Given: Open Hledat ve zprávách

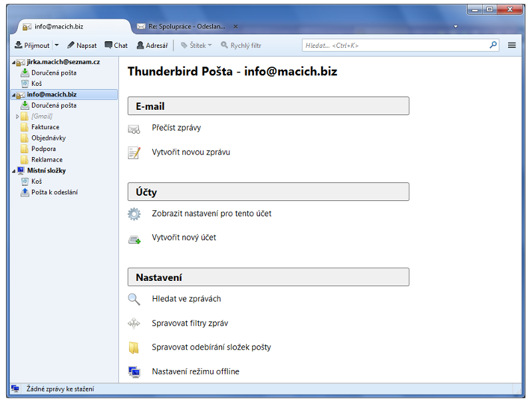Looking at the screenshot, I should tap(186, 299).
